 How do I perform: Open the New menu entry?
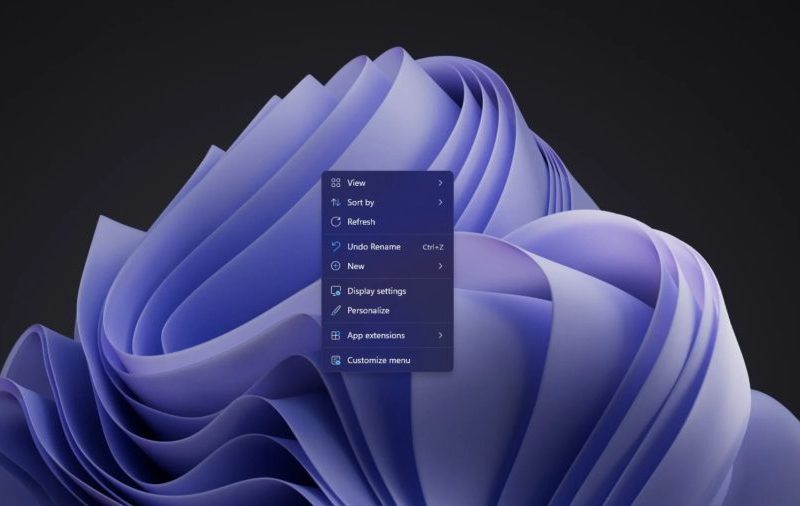[387, 266]
